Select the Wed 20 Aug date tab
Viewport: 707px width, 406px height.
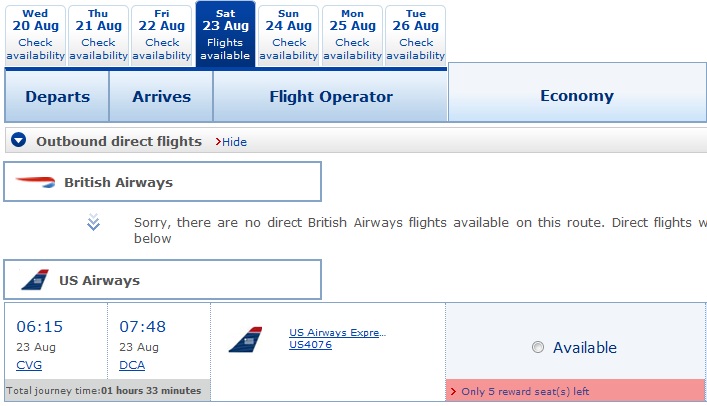[35, 35]
